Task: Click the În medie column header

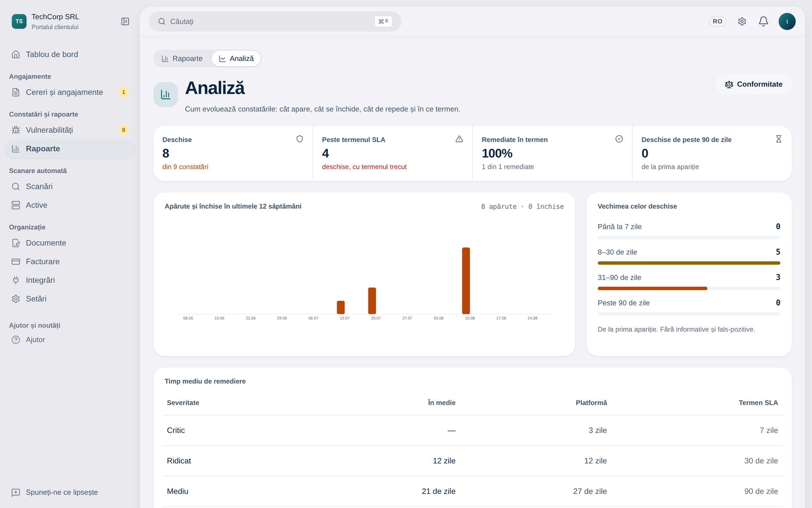Action: [x=442, y=403]
